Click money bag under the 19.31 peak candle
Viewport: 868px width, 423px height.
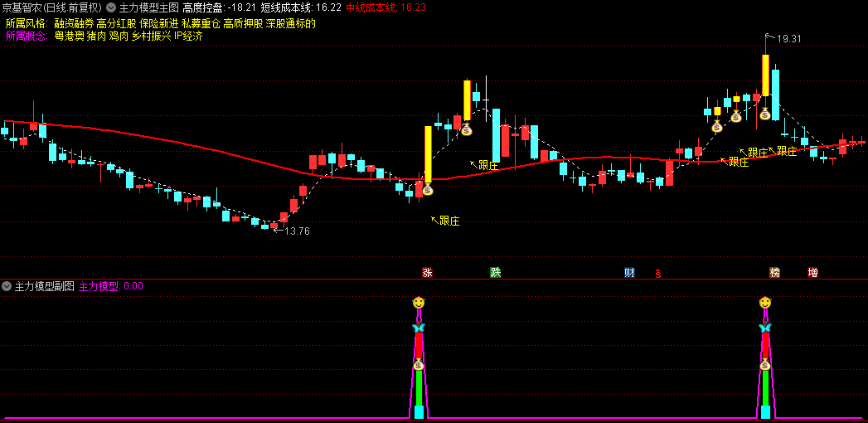point(765,114)
